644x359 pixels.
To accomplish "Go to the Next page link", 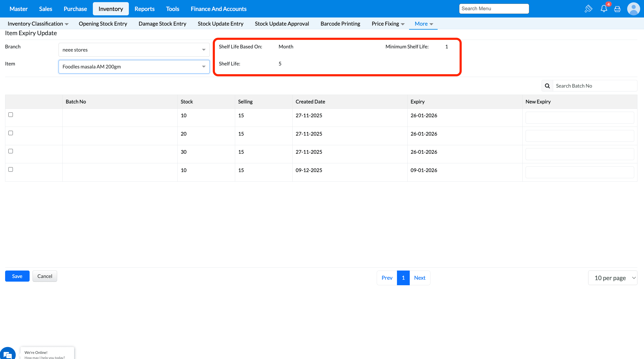I will coord(420,278).
